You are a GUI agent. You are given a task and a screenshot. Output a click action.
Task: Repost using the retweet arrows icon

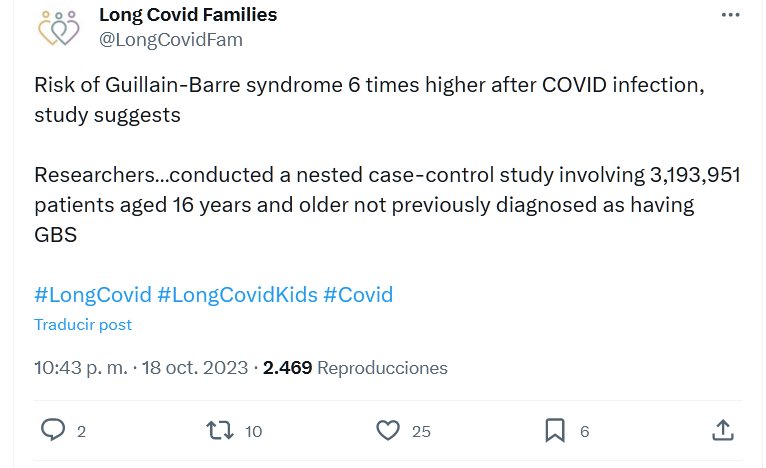pyautogui.click(x=218, y=430)
